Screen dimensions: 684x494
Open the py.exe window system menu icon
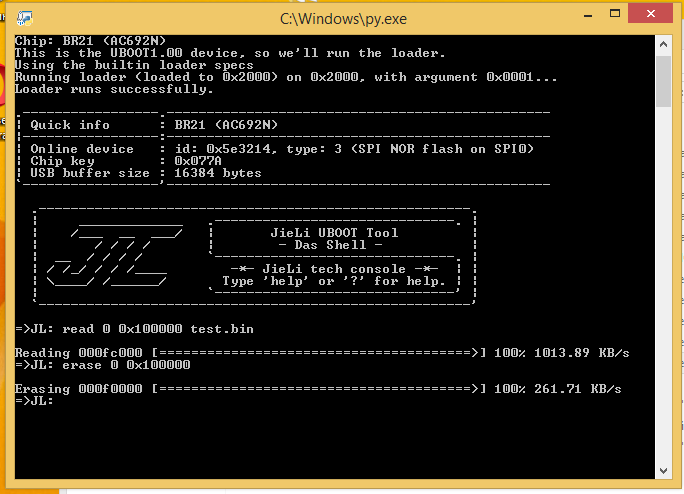pos(24,18)
